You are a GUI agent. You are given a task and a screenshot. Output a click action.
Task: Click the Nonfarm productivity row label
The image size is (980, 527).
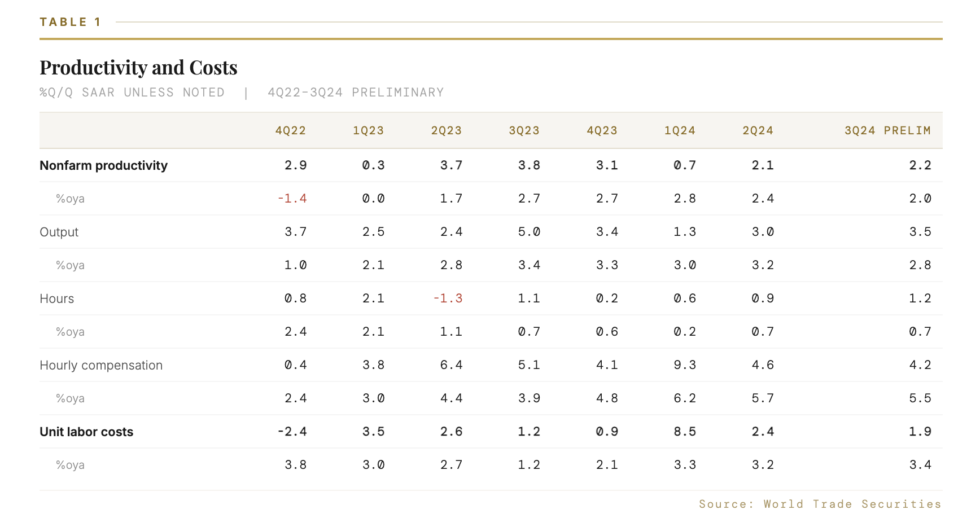(103, 165)
